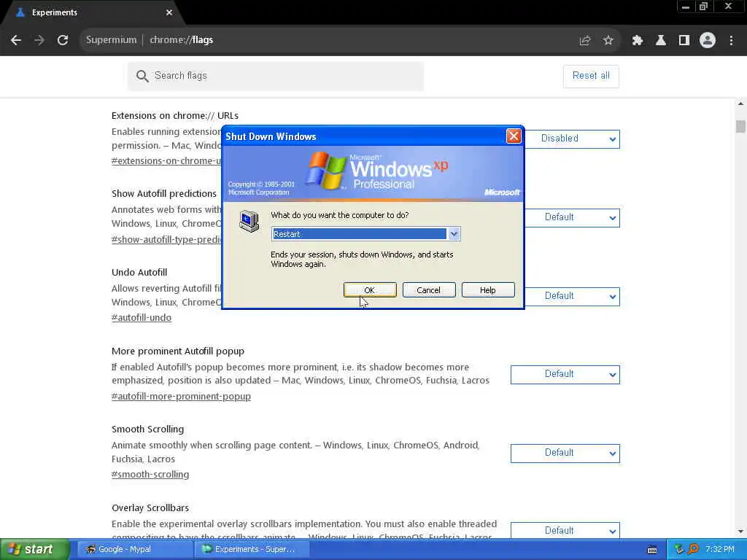Click the keyboard icon in the taskbar
Viewport: 747px width, 560px height.
(652, 550)
